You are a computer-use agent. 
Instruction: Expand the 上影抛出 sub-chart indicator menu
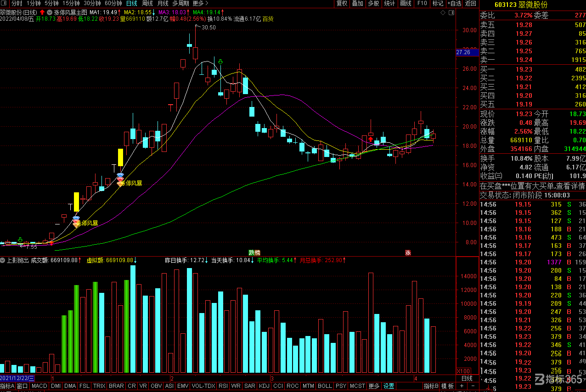point(3,260)
